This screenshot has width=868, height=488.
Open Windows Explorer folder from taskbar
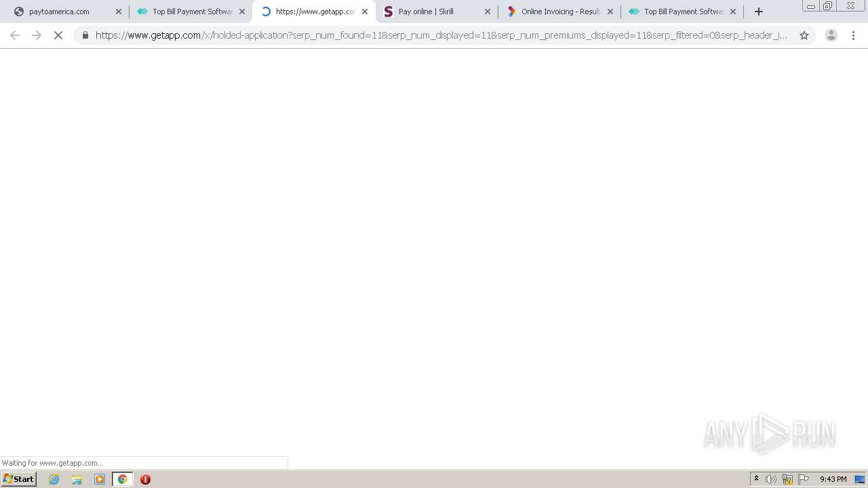(x=77, y=479)
